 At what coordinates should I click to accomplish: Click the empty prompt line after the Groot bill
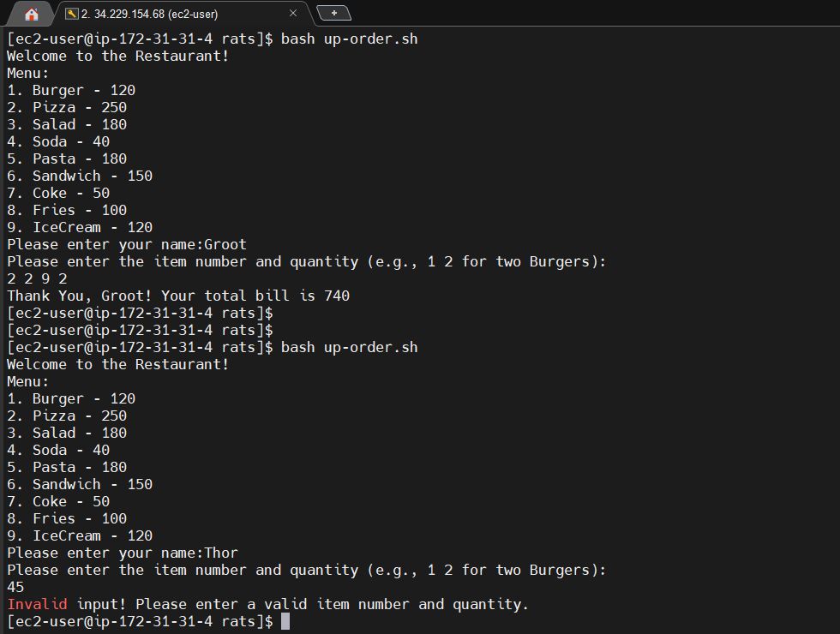coord(140,314)
